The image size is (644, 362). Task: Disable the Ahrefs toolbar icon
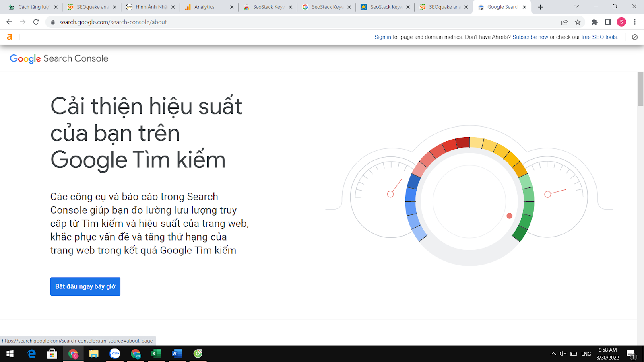point(635,37)
